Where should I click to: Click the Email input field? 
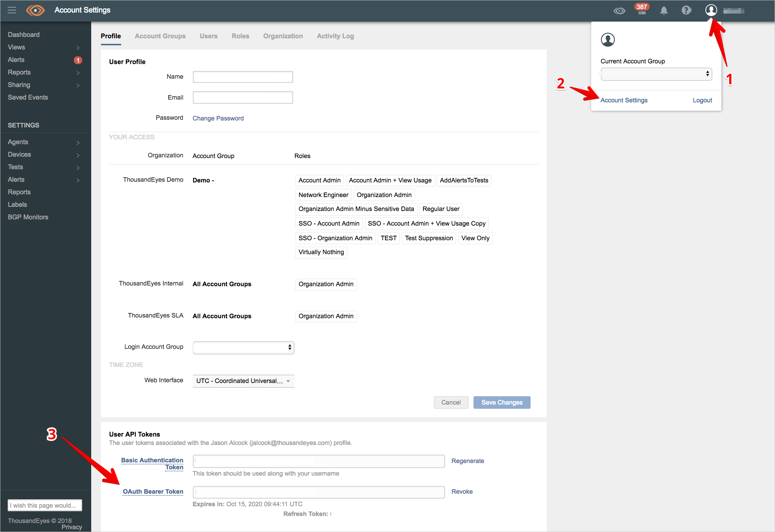[243, 97]
